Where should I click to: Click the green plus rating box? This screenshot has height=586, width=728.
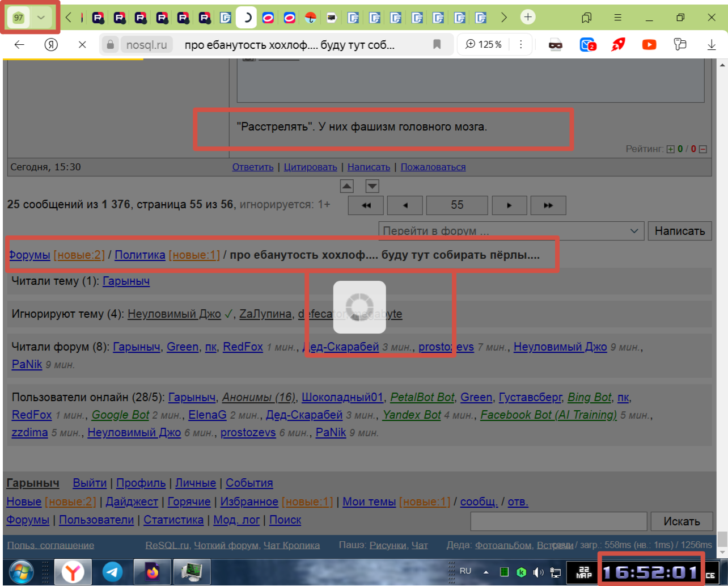point(671,149)
